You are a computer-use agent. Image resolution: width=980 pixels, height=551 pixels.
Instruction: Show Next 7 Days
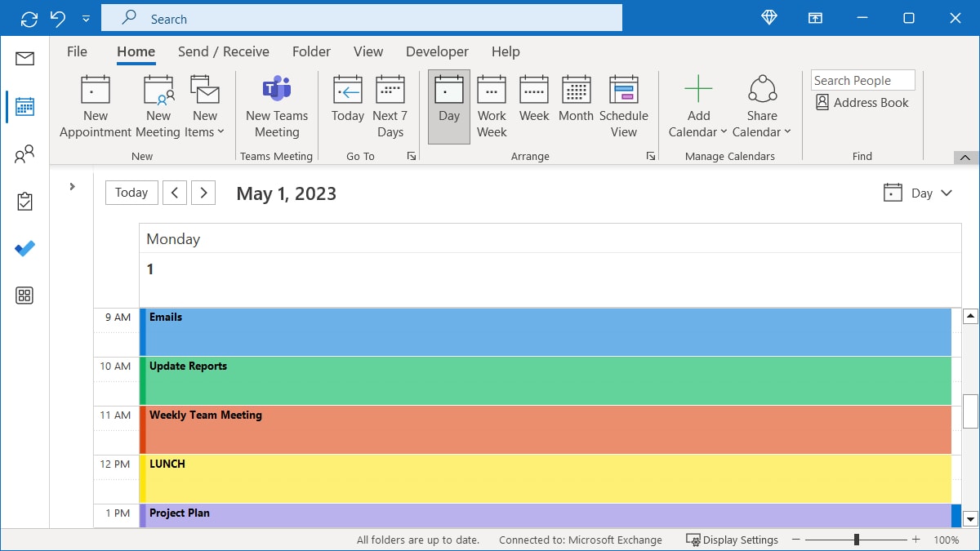coord(390,104)
